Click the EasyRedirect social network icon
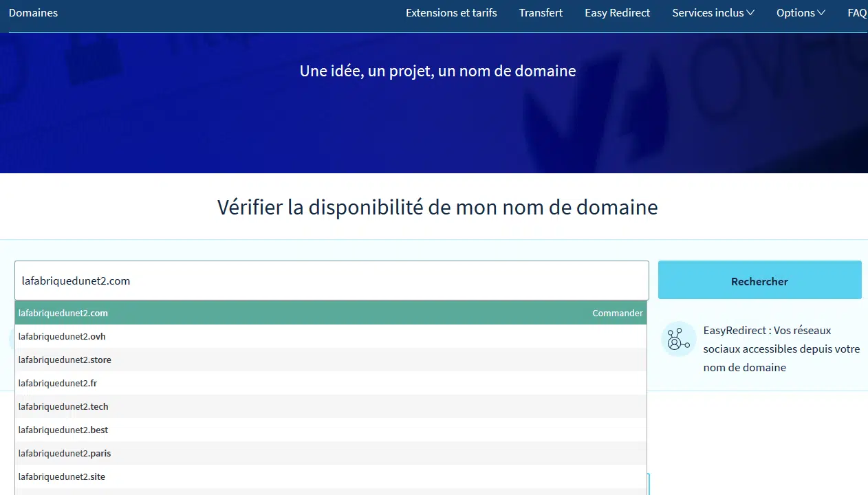 coord(678,339)
